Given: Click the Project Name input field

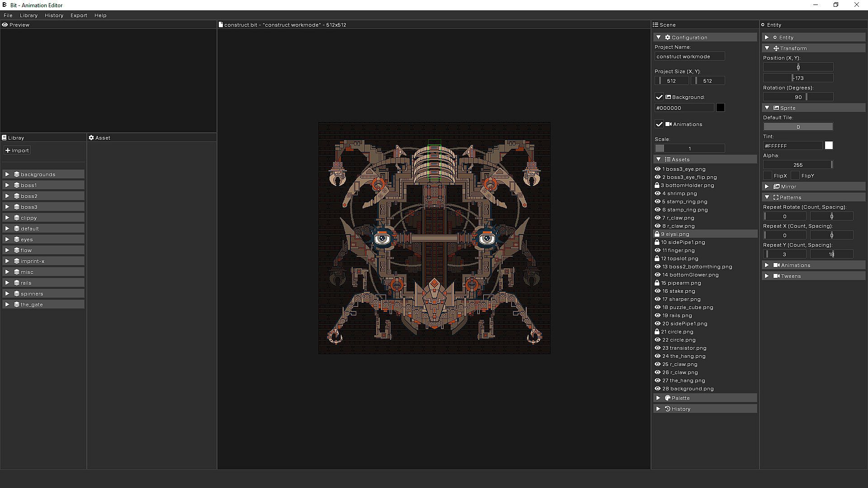Looking at the screenshot, I should point(689,56).
